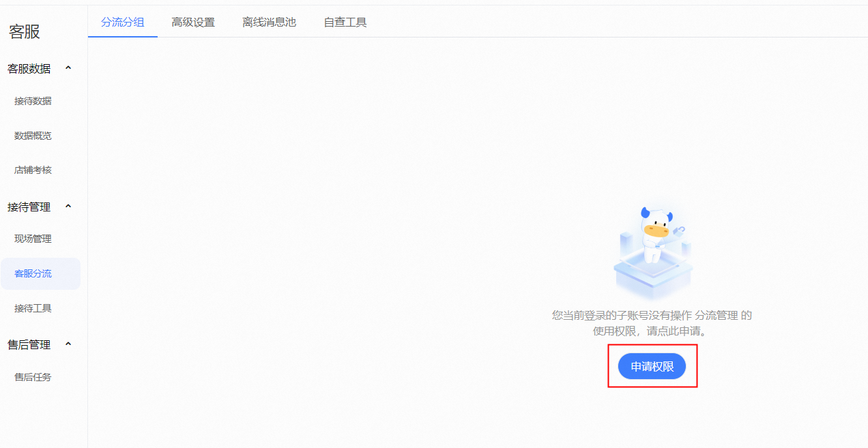Open the 离线消息池 tab
This screenshot has width=868, height=448.
tap(270, 22)
